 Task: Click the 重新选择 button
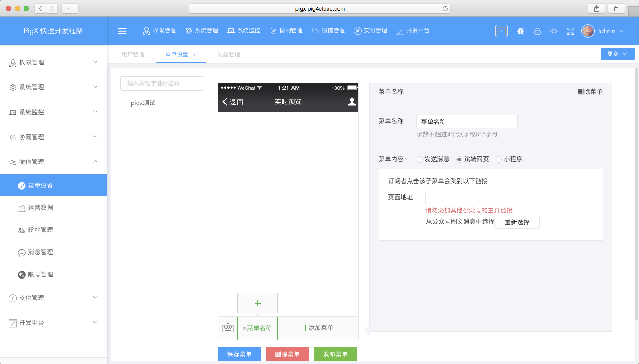(x=517, y=222)
